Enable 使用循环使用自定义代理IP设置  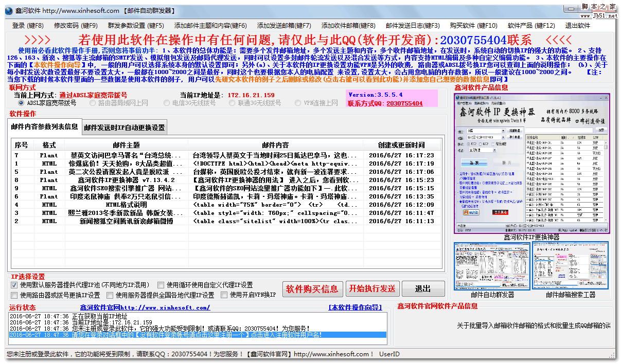click(x=161, y=285)
